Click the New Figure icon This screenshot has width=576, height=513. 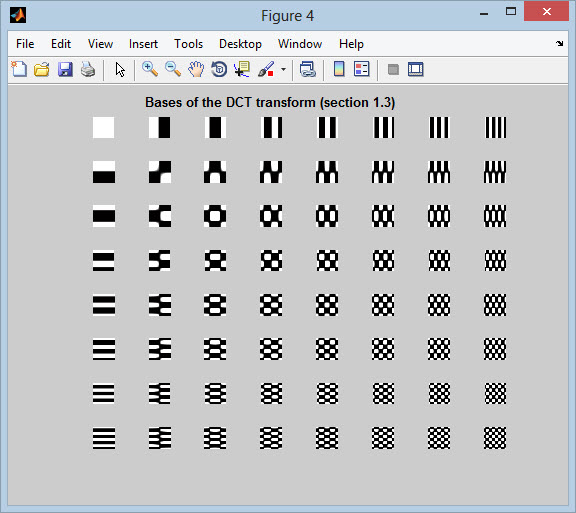point(19,69)
